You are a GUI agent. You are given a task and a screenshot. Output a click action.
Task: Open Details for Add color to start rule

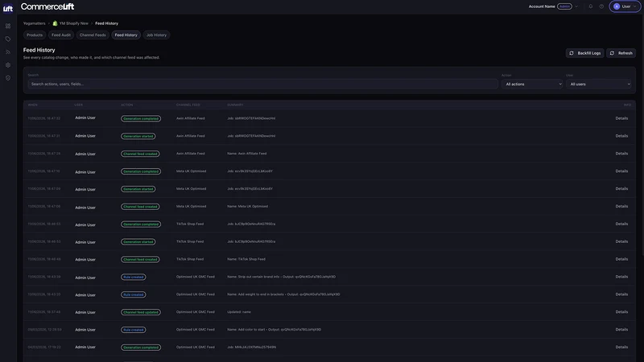click(x=621, y=330)
